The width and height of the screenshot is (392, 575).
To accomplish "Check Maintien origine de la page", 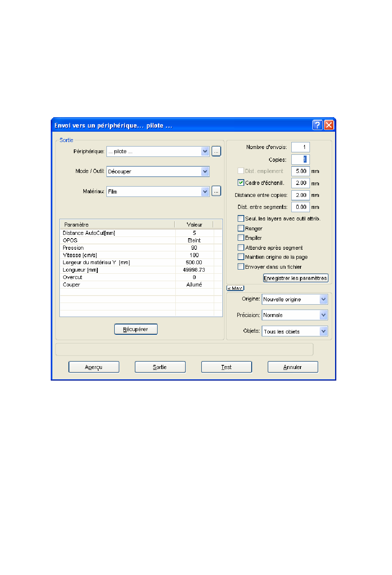I will pyautogui.click(x=241, y=257).
